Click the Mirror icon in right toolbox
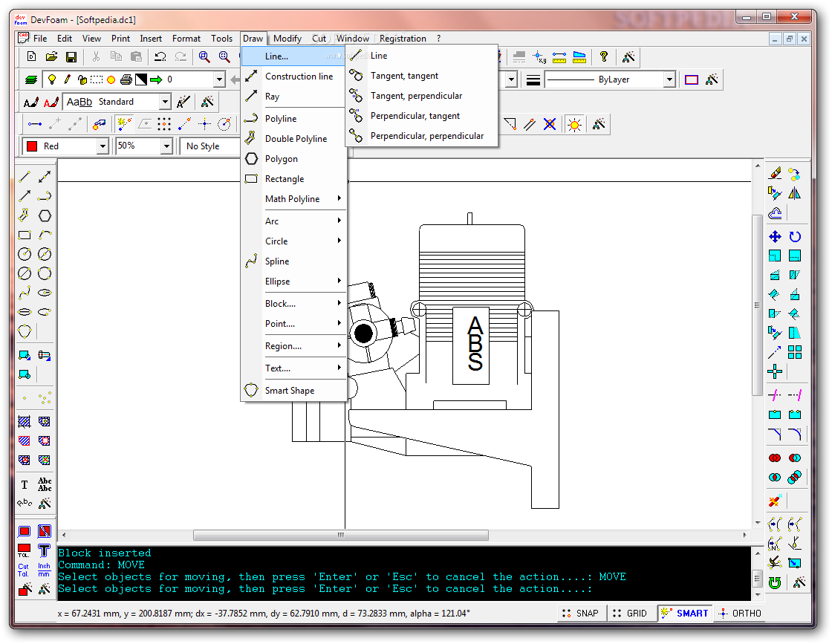Viewport: 832px width, 644px height. tap(795, 194)
